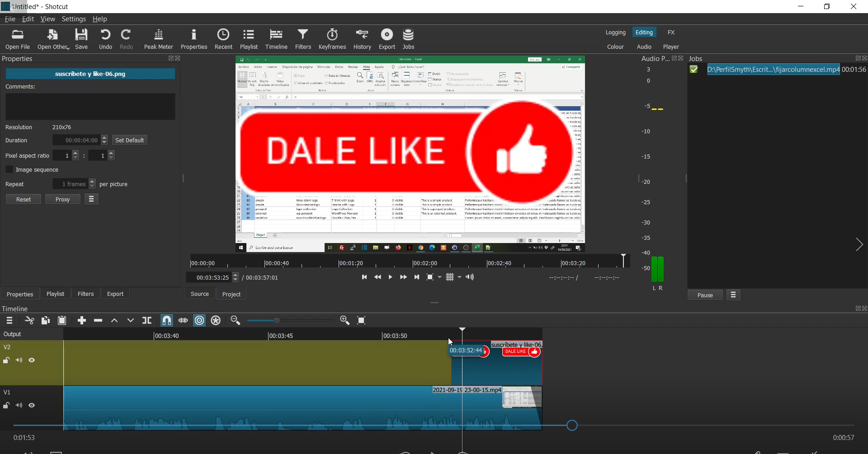Screen dimensions: 868x454
Task: Split clip at playhead
Action: pos(147,321)
